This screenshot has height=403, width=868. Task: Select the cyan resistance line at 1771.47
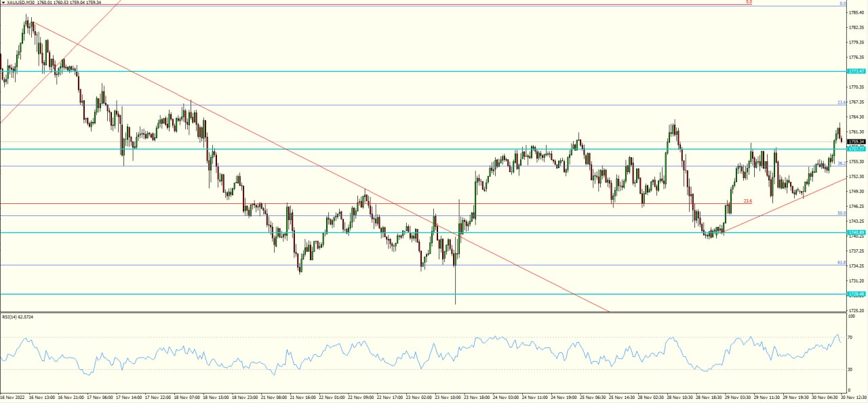click(407, 70)
